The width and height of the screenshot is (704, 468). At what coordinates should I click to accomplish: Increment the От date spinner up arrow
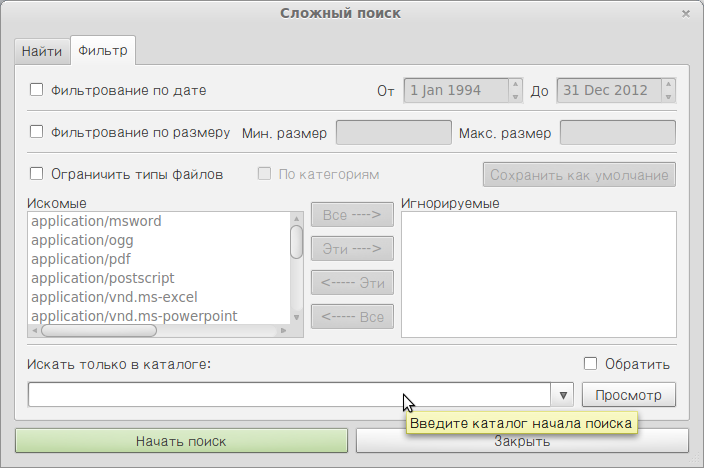(x=515, y=84)
